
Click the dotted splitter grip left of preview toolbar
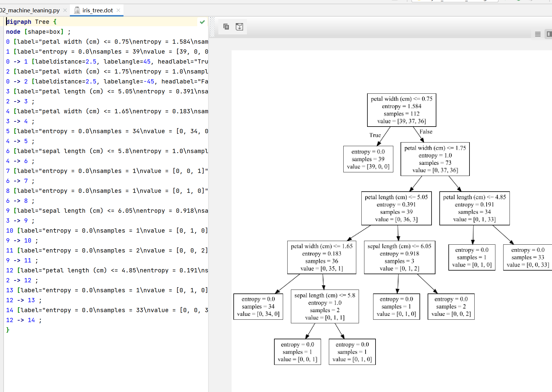click(212, 27)
